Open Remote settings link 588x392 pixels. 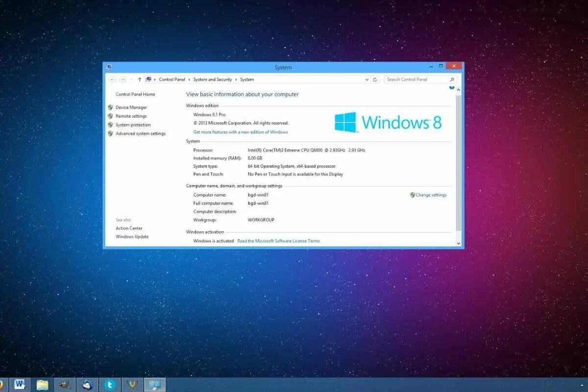pyautogui.click(x=131, y=116)
